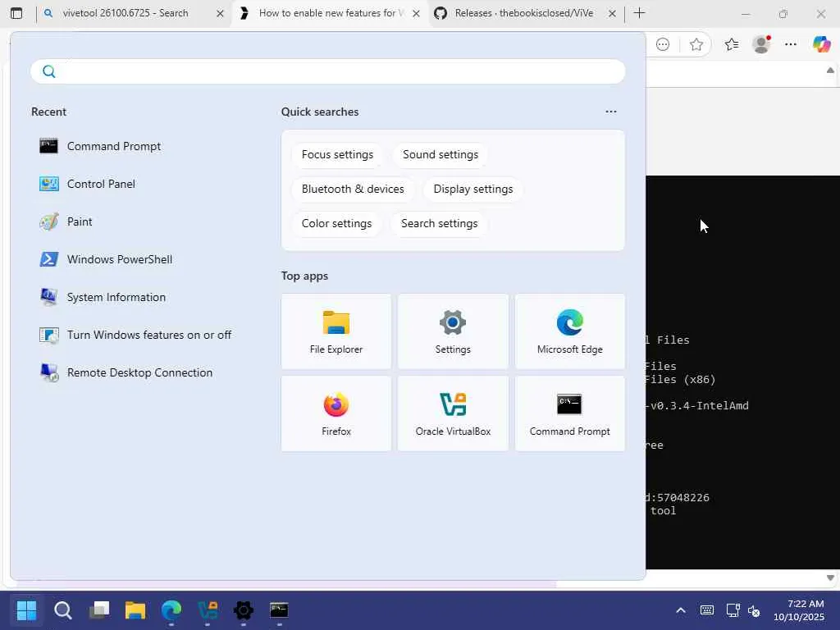
Task: Switch to VirtualBox on the taskbar
Action: tap(208, 610)
